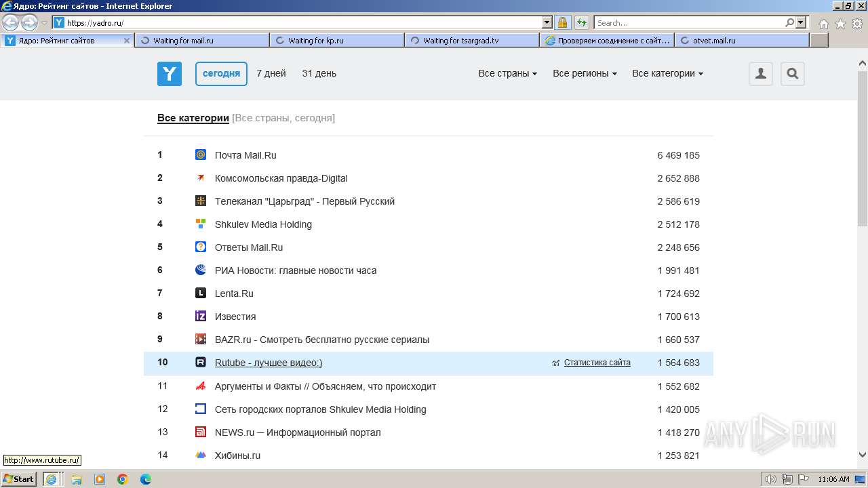Switch to the Waiting for tsargrad.tv tab
This screenshot has height=488, width=868.
(472, 40)
